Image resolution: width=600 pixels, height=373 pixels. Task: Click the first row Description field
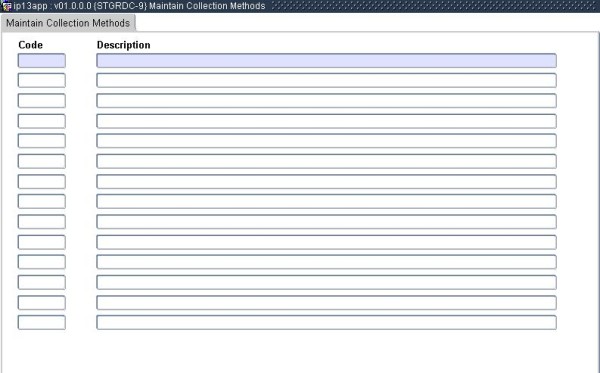pyautogui.click(x=326, y=60)
